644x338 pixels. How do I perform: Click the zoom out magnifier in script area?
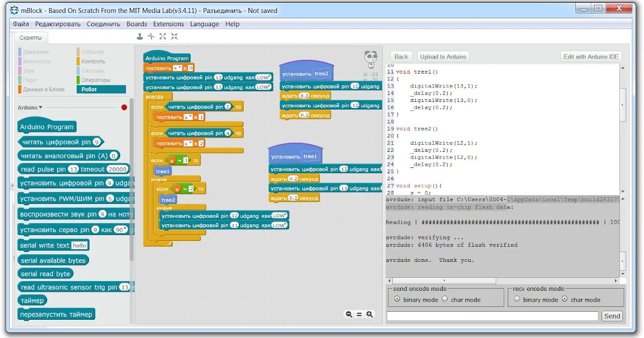[349, 314]
